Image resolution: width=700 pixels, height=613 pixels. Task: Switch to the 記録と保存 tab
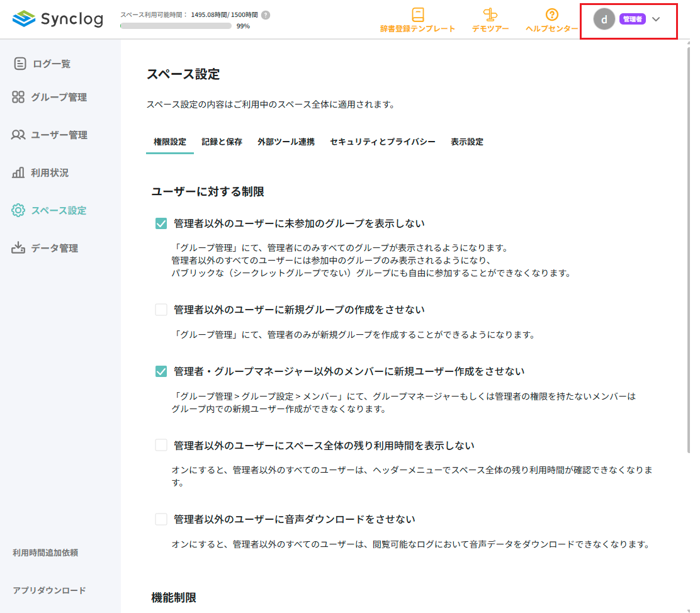point(222,142)
